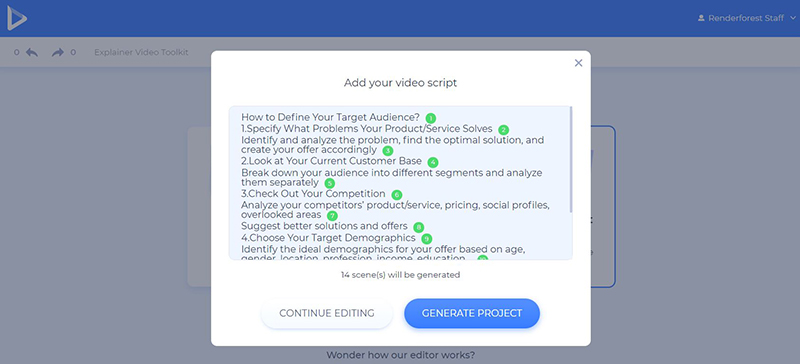
Task: Close the video script dialog
Action: click(578, 63)
